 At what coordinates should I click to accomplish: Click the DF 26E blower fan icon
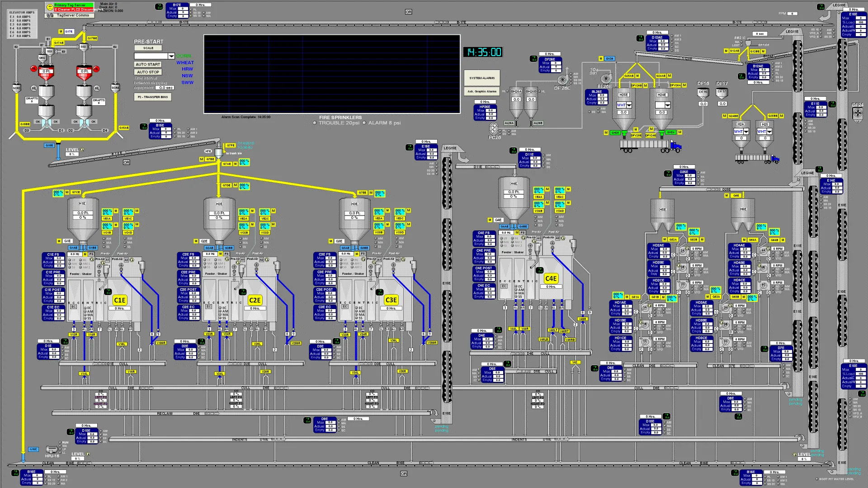[x=562, y=79]
